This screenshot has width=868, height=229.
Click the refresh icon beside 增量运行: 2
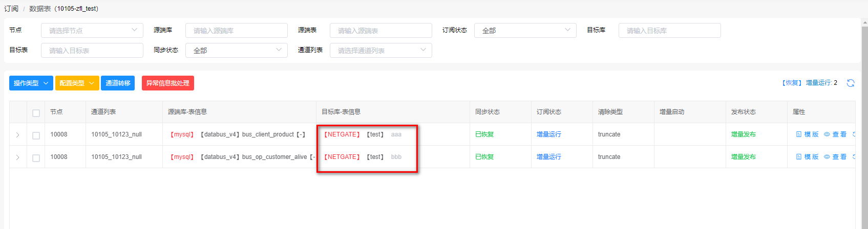click(851, 83)
